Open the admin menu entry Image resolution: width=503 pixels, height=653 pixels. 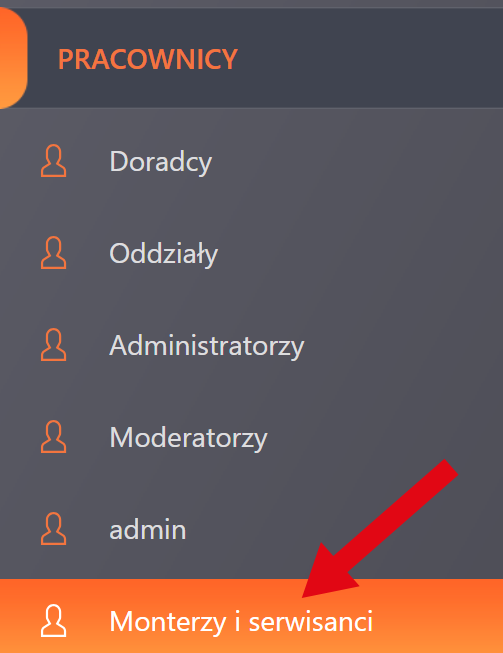147,530
